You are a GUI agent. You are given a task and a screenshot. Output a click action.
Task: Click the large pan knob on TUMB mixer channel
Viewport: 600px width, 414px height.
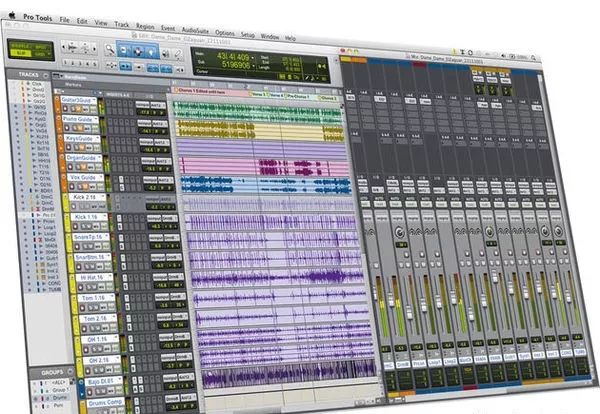pyautogui.click(x=558, y=231)
